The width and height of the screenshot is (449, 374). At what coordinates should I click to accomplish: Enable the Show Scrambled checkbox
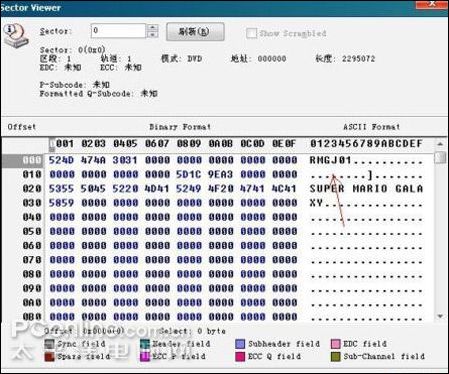pyautogui.click(x=251, y=33)
